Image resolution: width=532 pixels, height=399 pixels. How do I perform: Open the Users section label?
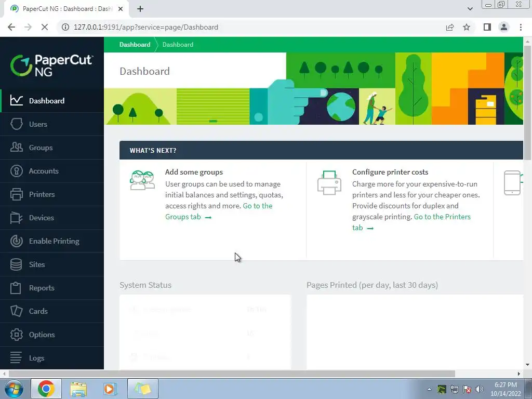pyautogui.click(x=38, y=124)
